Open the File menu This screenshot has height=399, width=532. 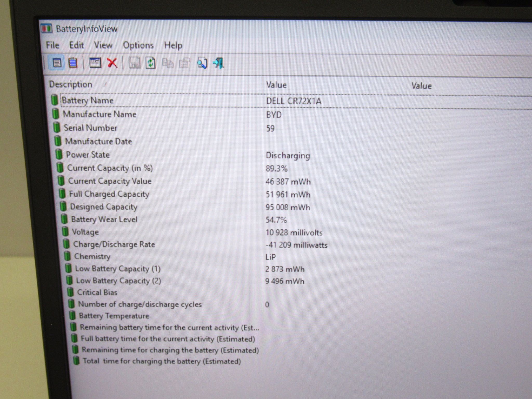(x=52, y=45)
